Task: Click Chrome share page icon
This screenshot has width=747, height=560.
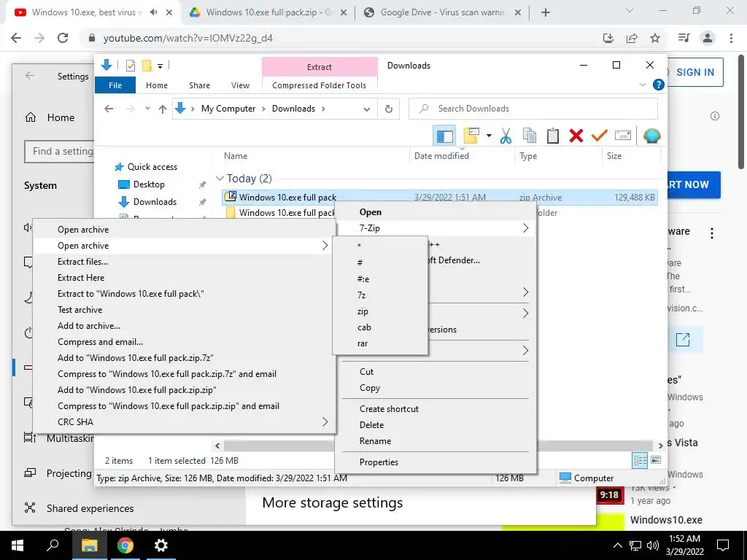Action: pyautogui.click(x=632, y=38)
